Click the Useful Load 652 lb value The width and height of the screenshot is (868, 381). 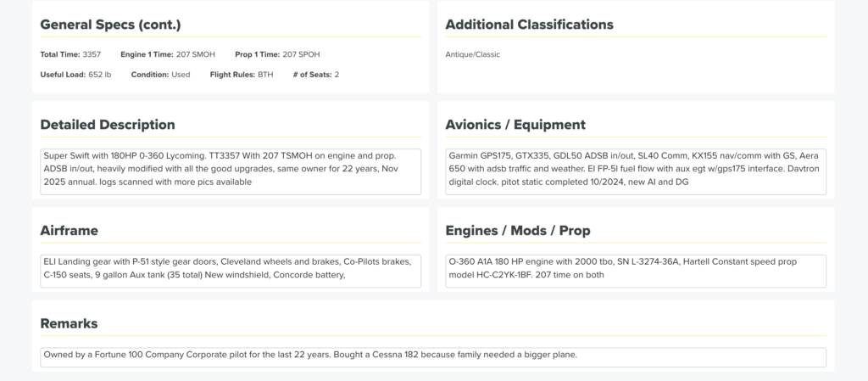click(99, 75)
